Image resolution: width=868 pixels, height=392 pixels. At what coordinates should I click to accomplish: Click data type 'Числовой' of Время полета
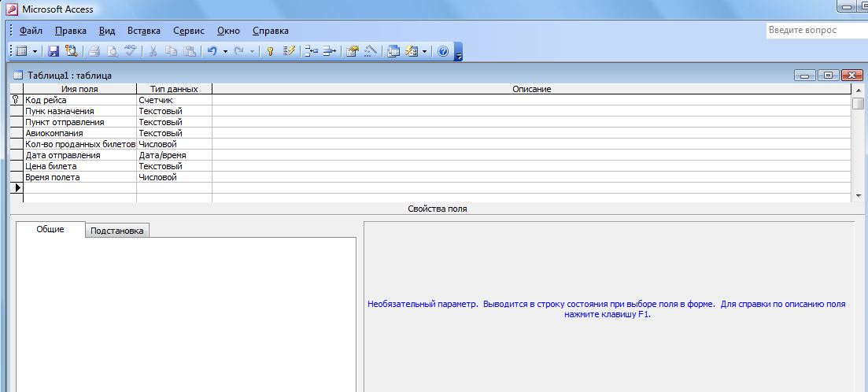point(175,177)
